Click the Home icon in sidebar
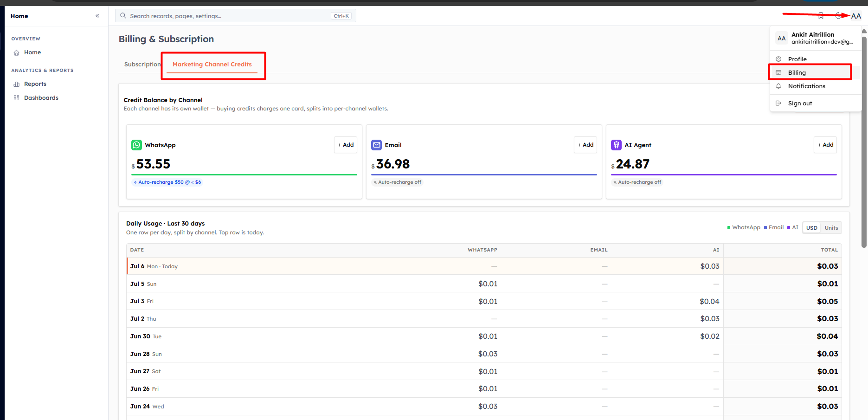This screenshot has width=868, height=420. click(x=17, y=52)
